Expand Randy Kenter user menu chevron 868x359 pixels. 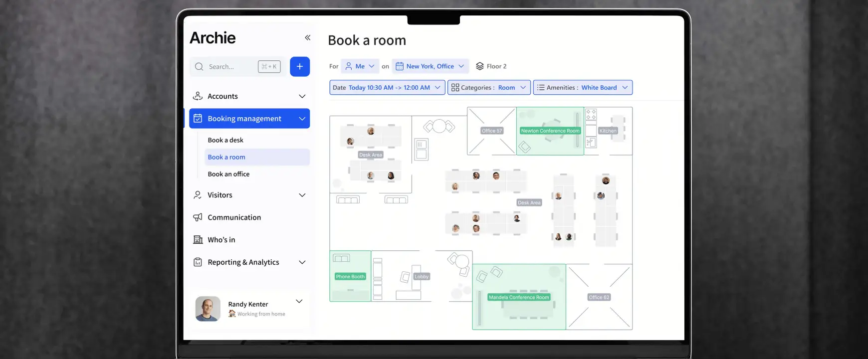pyautogui.click(x=299, y=301)
